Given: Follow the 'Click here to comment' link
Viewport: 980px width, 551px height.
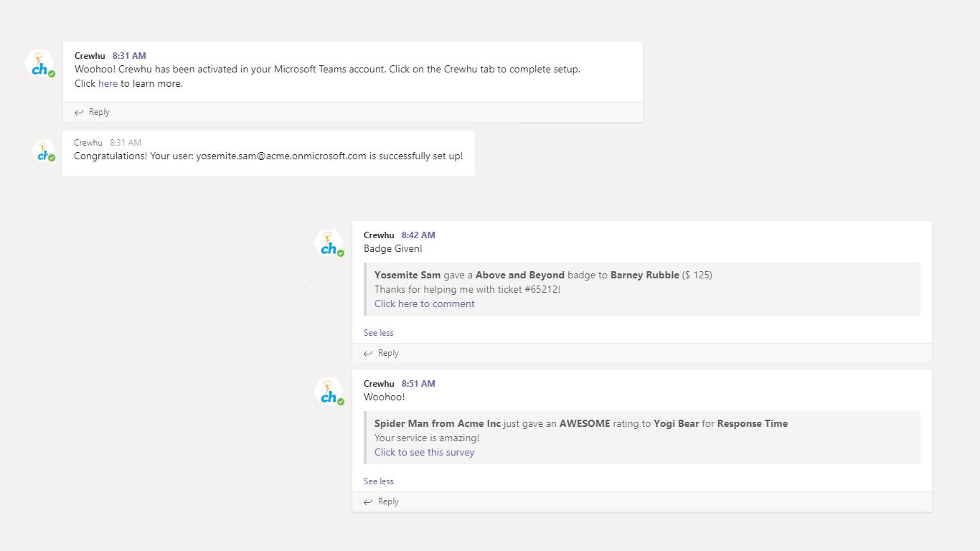Looking at the screenshot, I should (424, 303).
